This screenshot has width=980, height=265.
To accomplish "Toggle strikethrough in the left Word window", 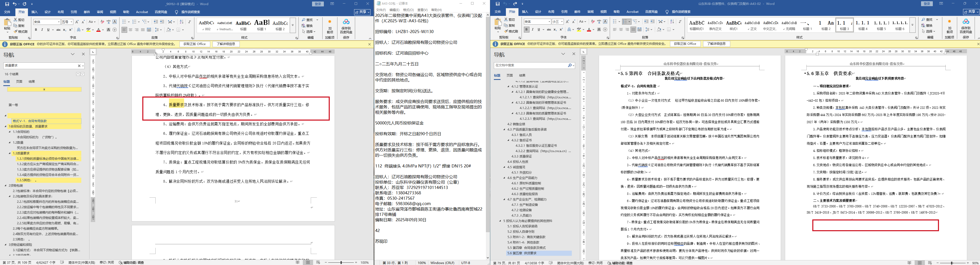I will pos(58,30).
